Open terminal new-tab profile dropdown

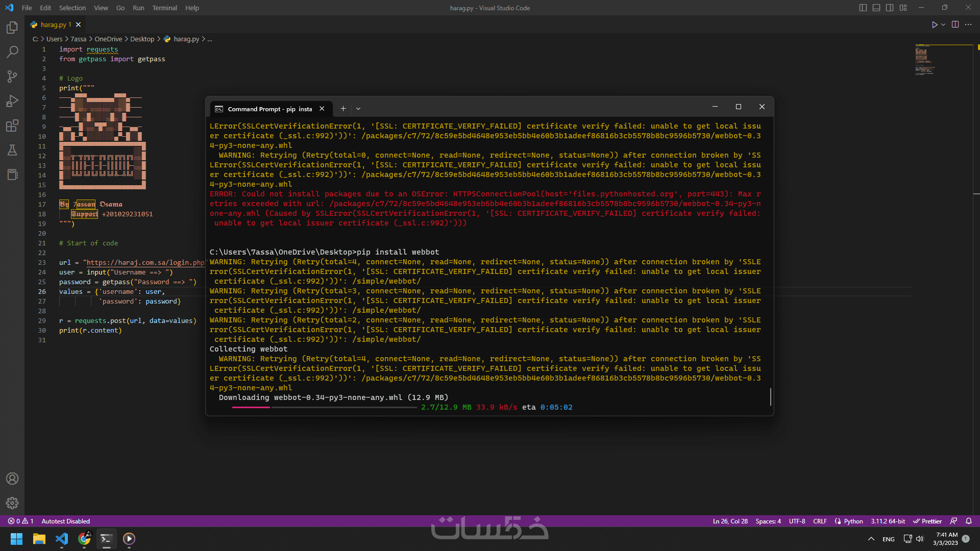[x=358, y=109]
